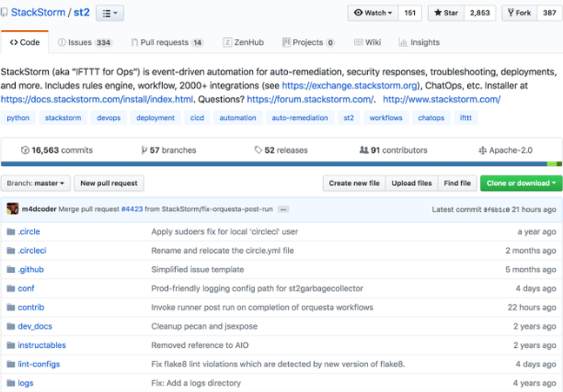View the 387 forks count
Screen dimensions: 563x392
tap(549, 13)
